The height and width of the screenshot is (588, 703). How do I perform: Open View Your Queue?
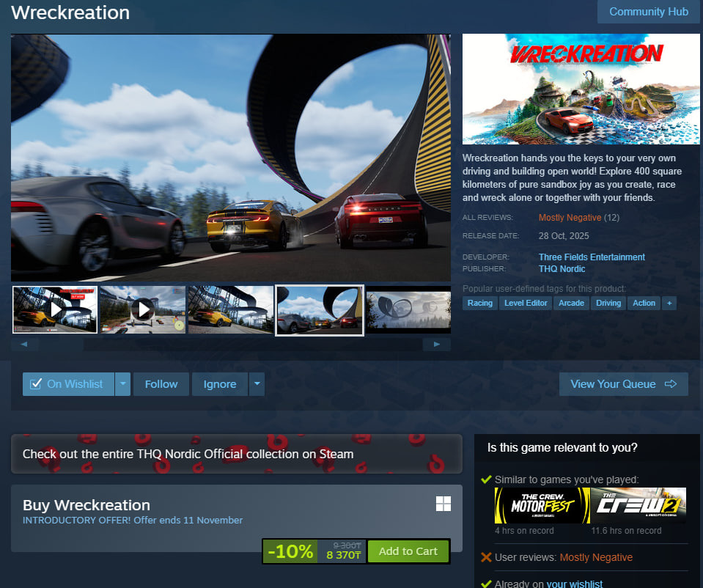[623, 384]
